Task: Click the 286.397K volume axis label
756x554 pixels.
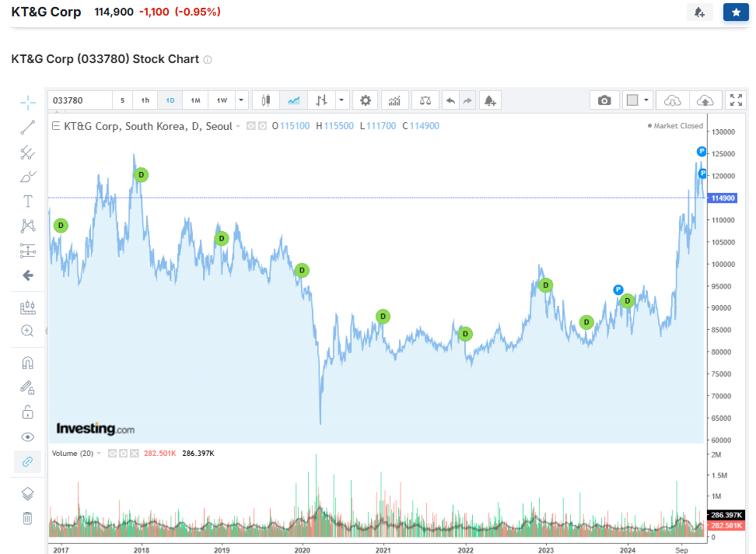Action: 726,515
